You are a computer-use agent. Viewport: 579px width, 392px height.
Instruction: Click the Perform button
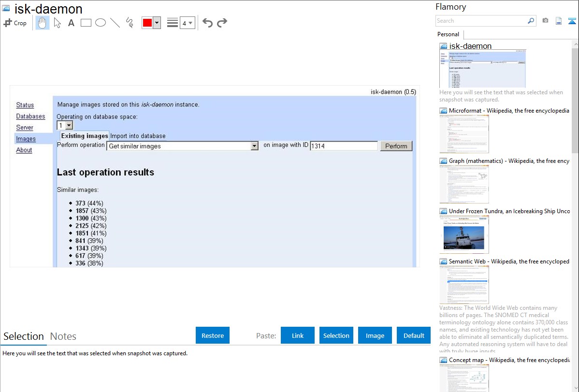396,146
